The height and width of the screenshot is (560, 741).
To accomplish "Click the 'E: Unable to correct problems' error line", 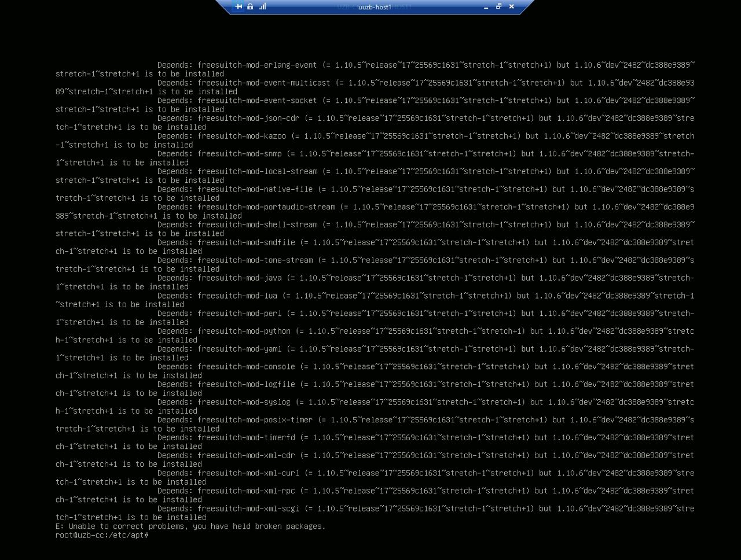I will [190, 526].
